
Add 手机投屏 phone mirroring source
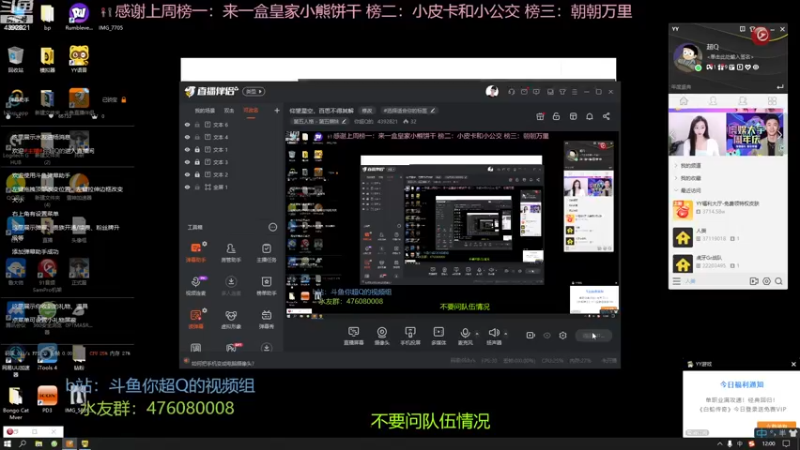point(410,336)
